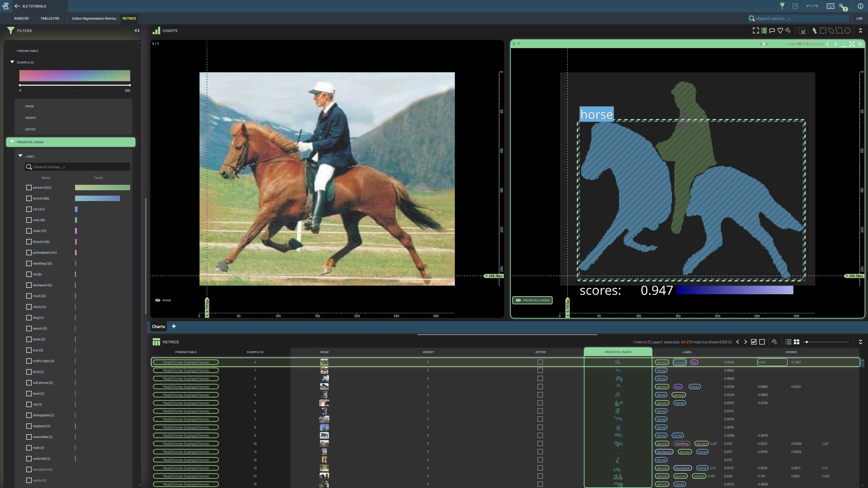Switch Metrics to grid view icon
The width and height of the screenshot is (868, 488).
point(797,342)
